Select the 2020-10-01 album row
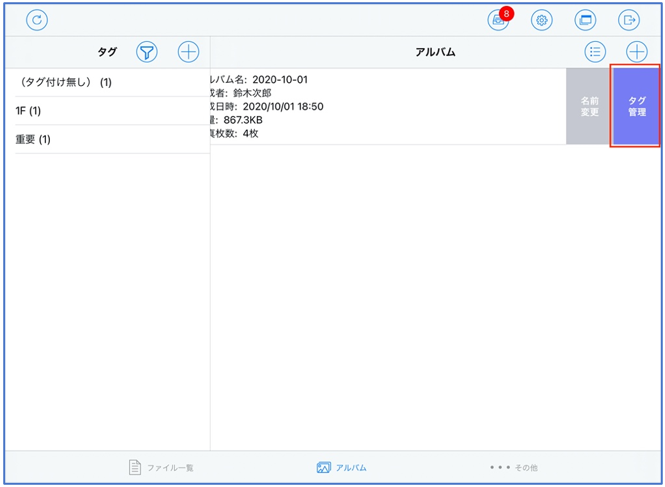665x487 pixels. (380, 107)
